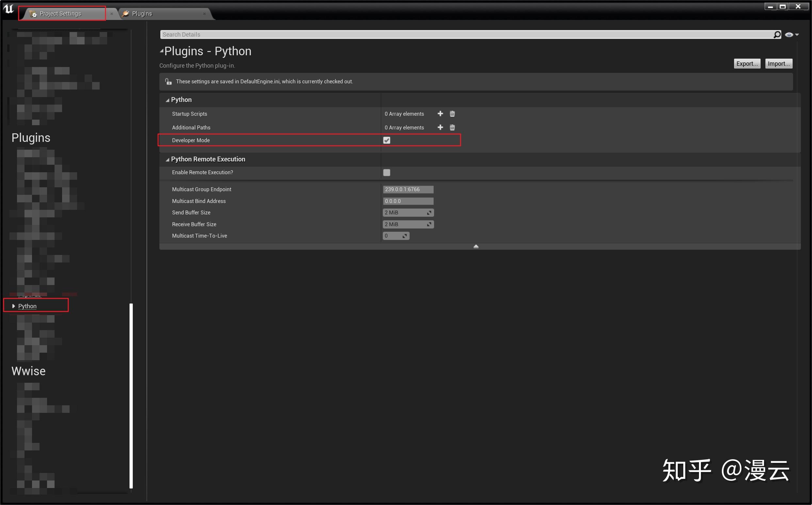Click the Export... button
This screenshot has width=812, height=505.
pos(747,63)
